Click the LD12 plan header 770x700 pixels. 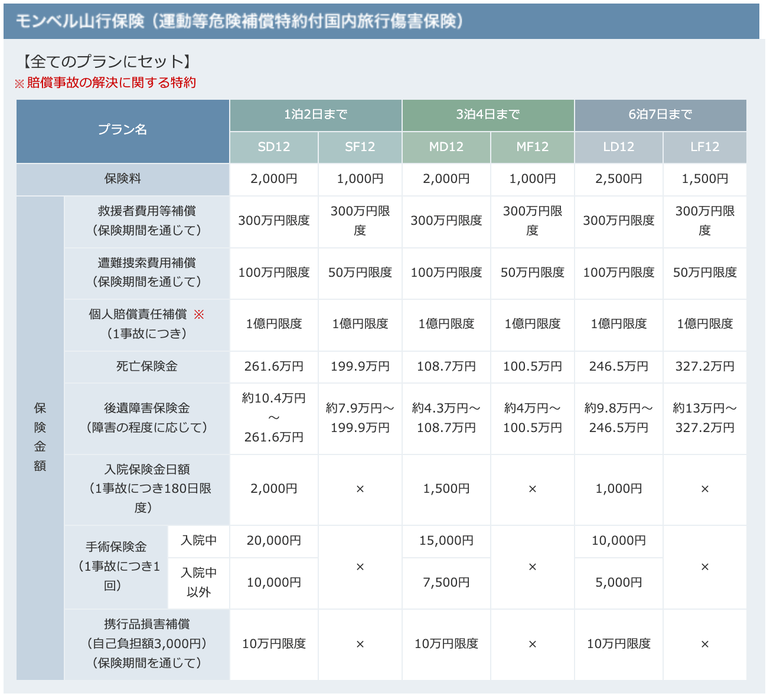[619, 147]
